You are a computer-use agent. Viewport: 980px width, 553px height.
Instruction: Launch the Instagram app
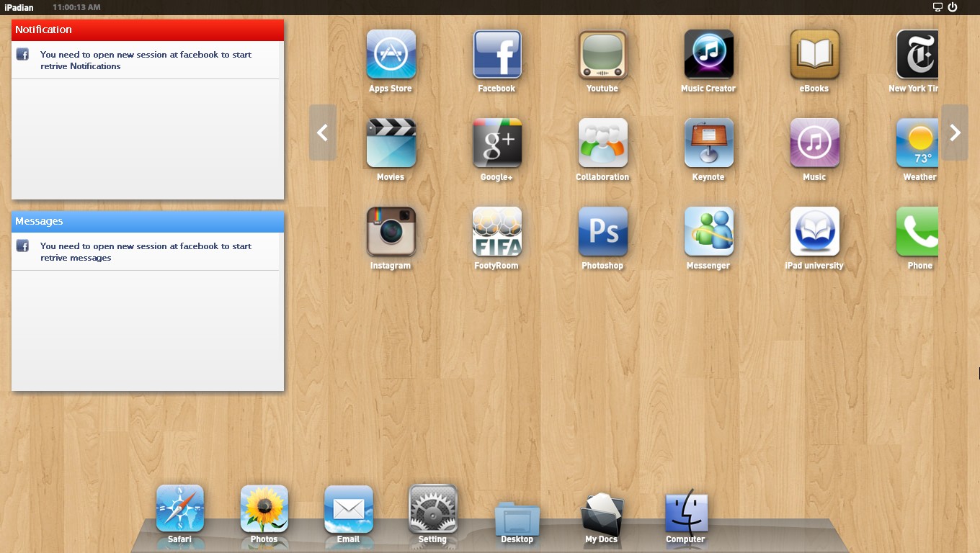(x=391, y=231)
